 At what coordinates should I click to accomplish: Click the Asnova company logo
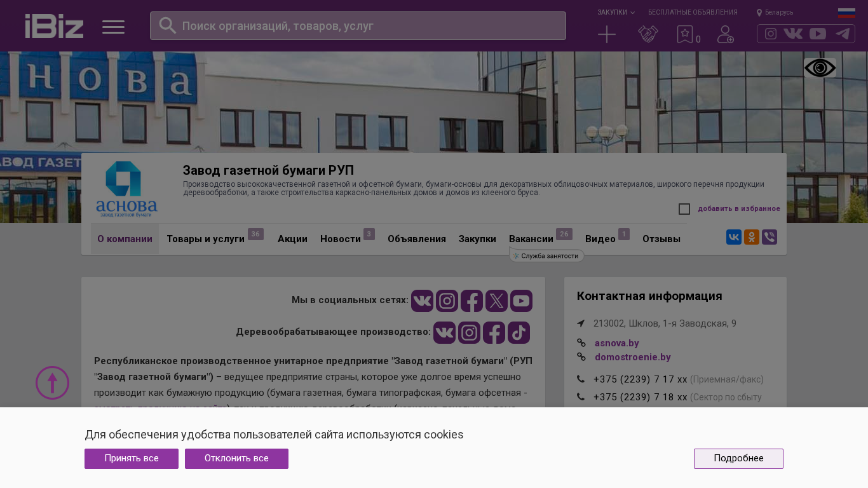coord(126,189)
